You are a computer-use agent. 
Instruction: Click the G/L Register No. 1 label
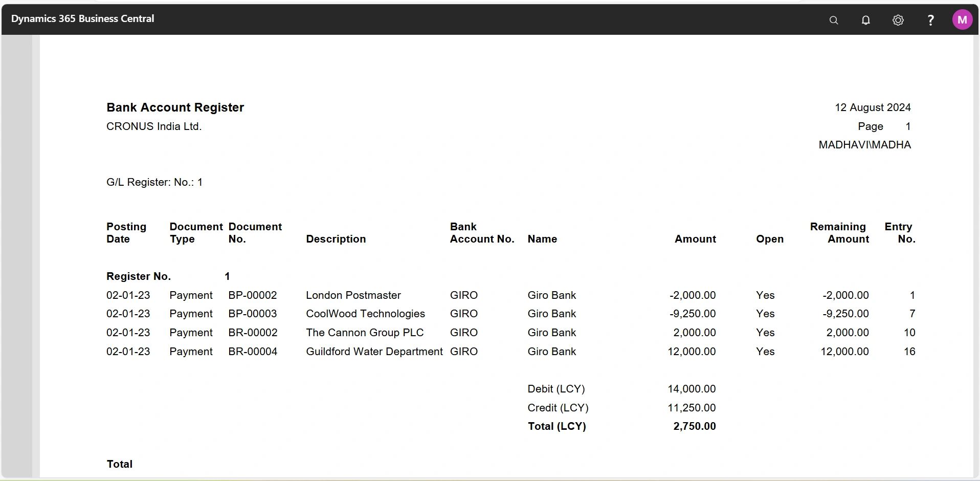[154, 182]
